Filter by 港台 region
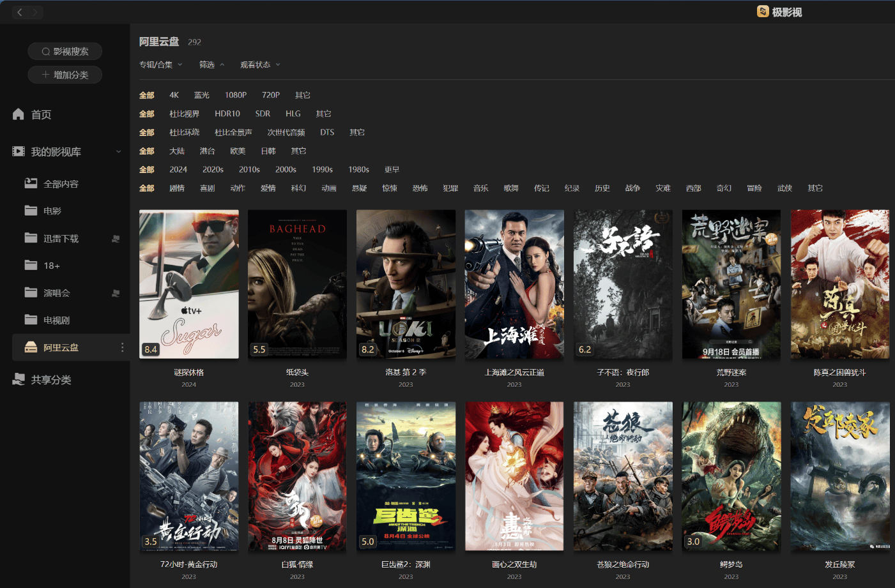The image size is (895, 588). coord(208,151)
